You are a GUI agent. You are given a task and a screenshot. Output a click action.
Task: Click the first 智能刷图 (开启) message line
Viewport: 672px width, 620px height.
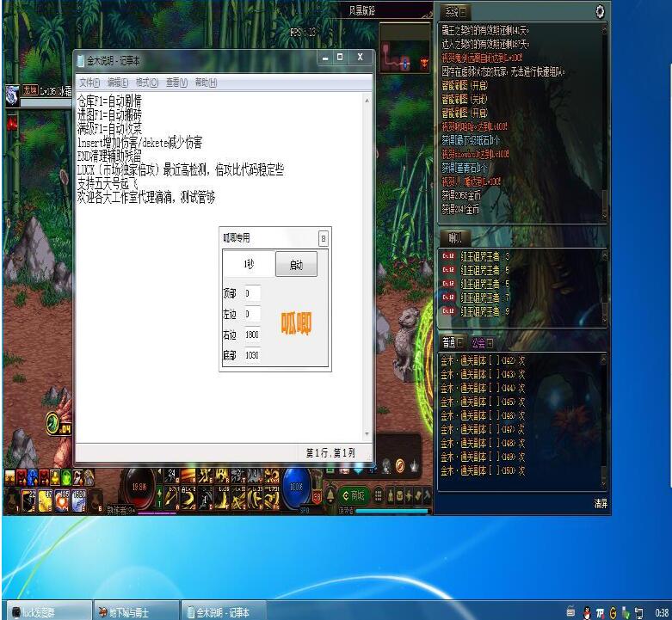coord(465,86)
